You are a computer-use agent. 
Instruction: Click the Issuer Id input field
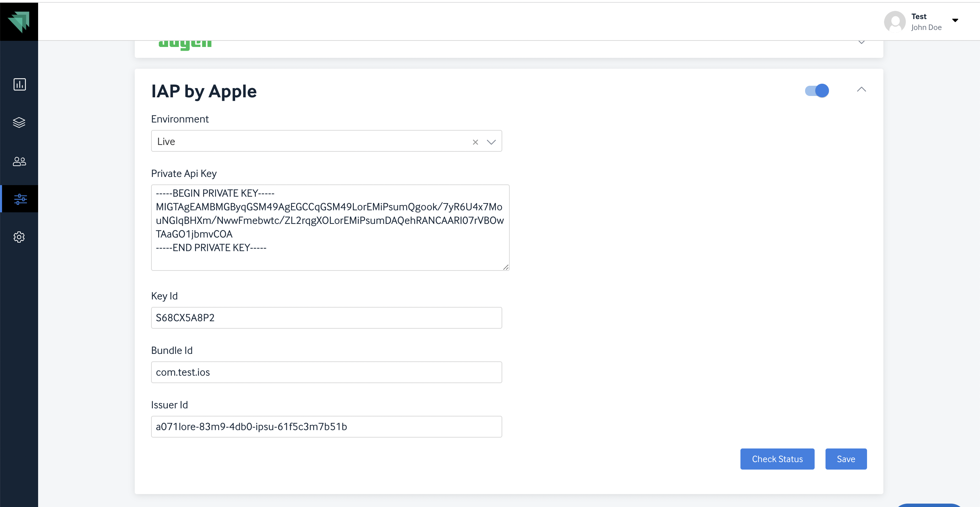326,426
